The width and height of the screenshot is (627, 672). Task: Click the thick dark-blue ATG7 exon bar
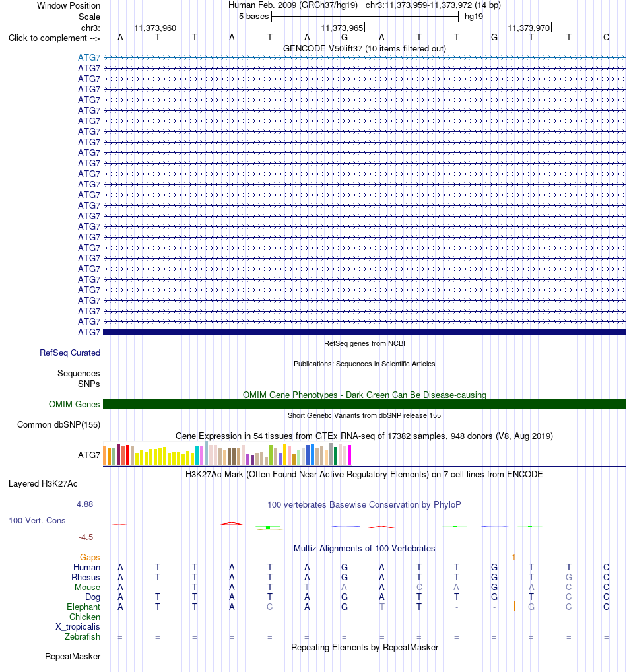click(x=365, y=332)
